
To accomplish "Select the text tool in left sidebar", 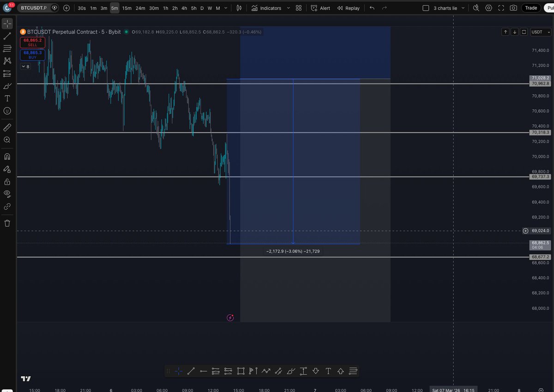I will (7, 98).
